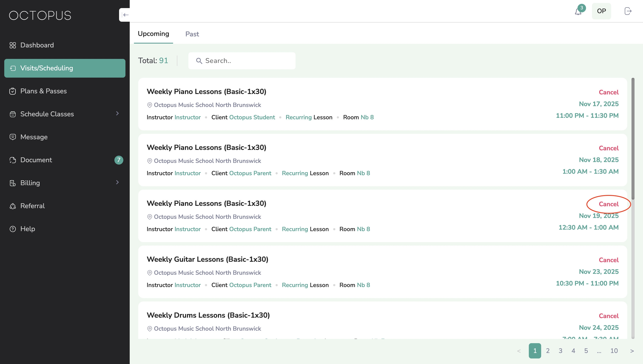
Task: Open the OP user profile menu
Action: (x=601, y=11)
